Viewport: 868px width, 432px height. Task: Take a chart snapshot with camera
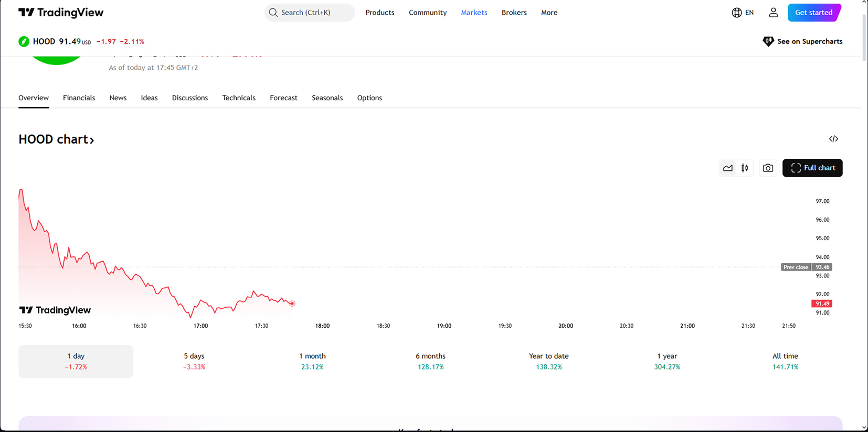[x=768, y=168]
